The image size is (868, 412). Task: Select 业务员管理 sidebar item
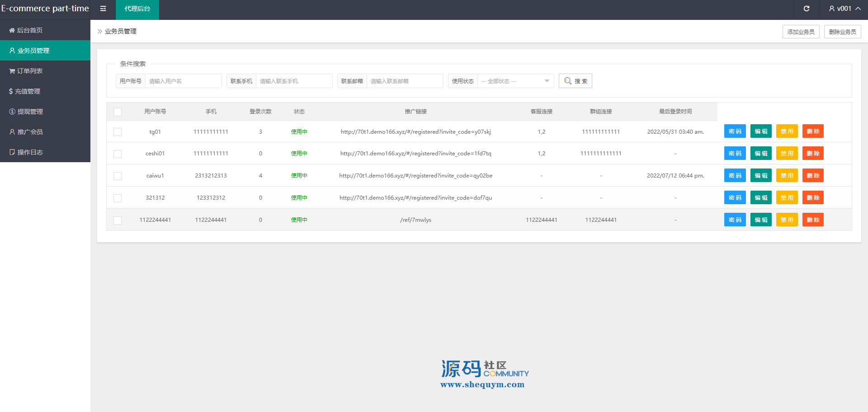(45, 51)
